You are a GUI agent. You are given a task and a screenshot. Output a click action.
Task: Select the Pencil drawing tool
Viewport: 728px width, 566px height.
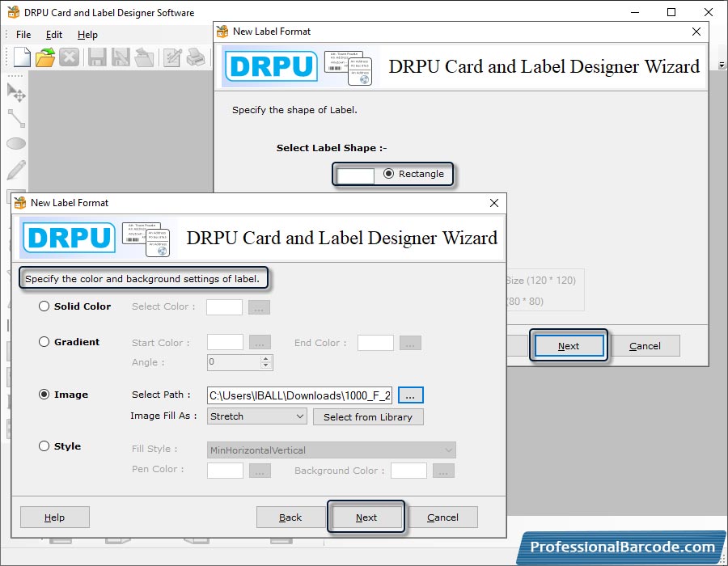click(16, 170)
